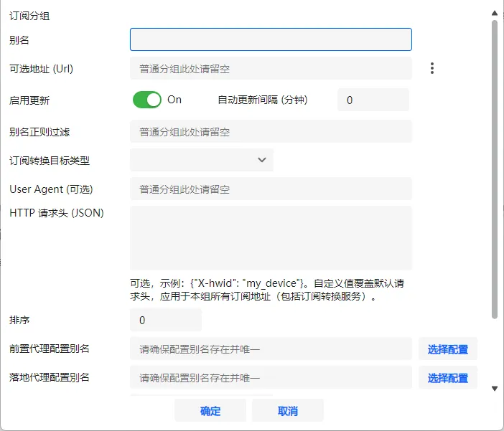504x431 pixels.
Task: Turn off the 启用更新 toggle switch
Action: (147, 100)
